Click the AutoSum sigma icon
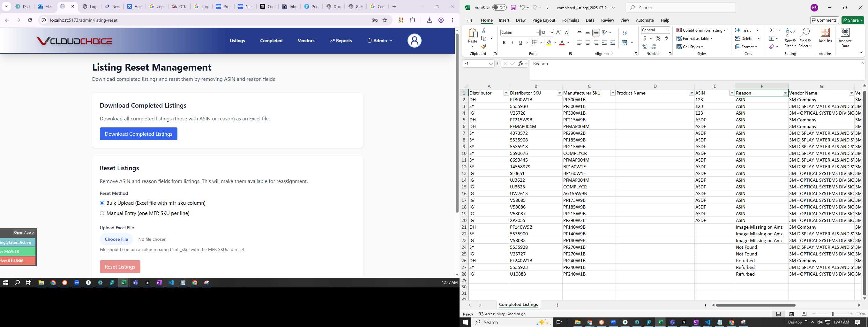This screenshot has width=868, height=327. coord(771,30)
